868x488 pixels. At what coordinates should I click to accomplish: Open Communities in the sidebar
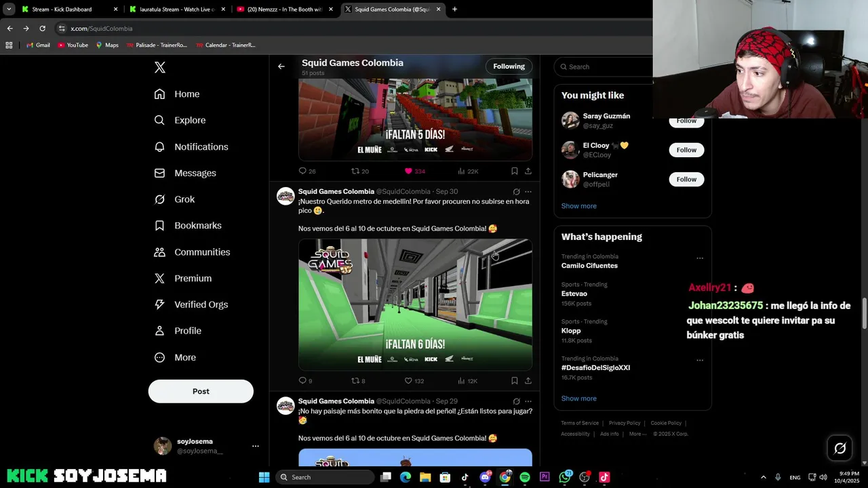(x=192, y=252)
